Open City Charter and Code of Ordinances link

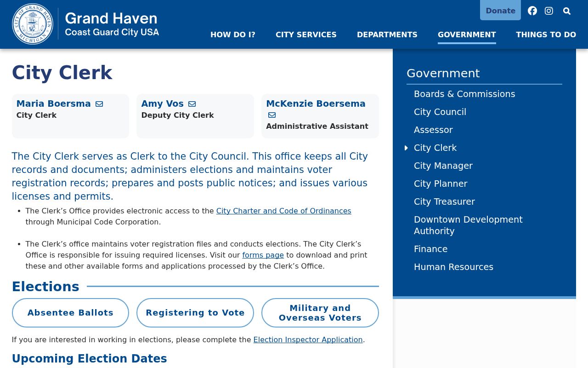click(283, 211)
